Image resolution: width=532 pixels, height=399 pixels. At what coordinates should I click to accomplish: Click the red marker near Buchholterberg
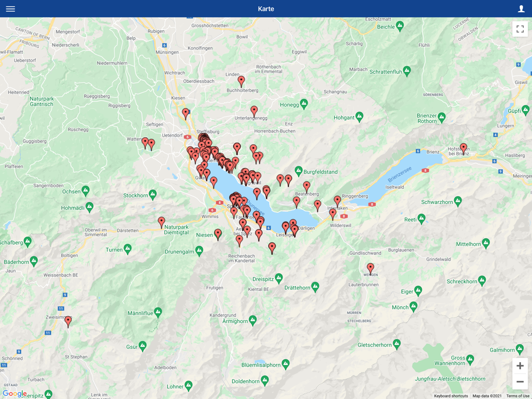[x=241, y=82]
